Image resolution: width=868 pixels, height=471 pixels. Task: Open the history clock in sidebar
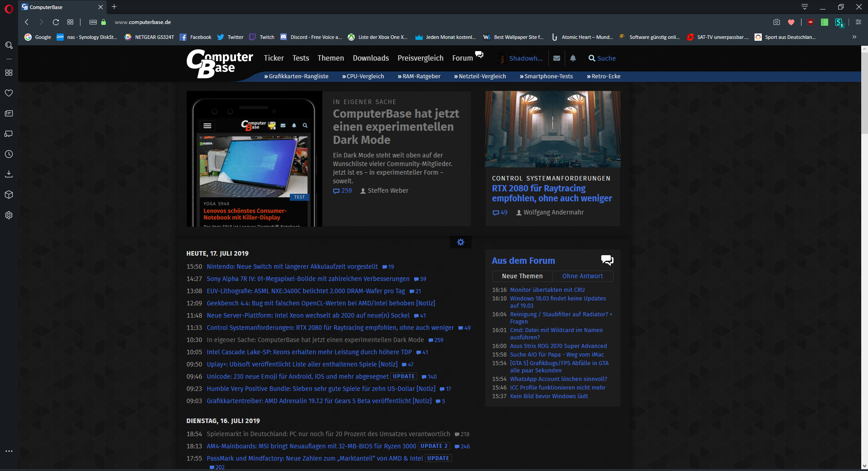[9, 154]
